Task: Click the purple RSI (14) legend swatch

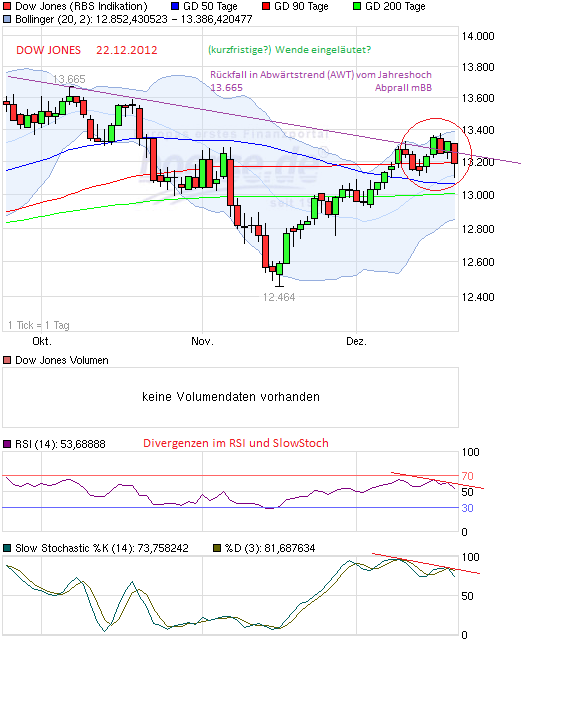Action: (x=7, y=444)
